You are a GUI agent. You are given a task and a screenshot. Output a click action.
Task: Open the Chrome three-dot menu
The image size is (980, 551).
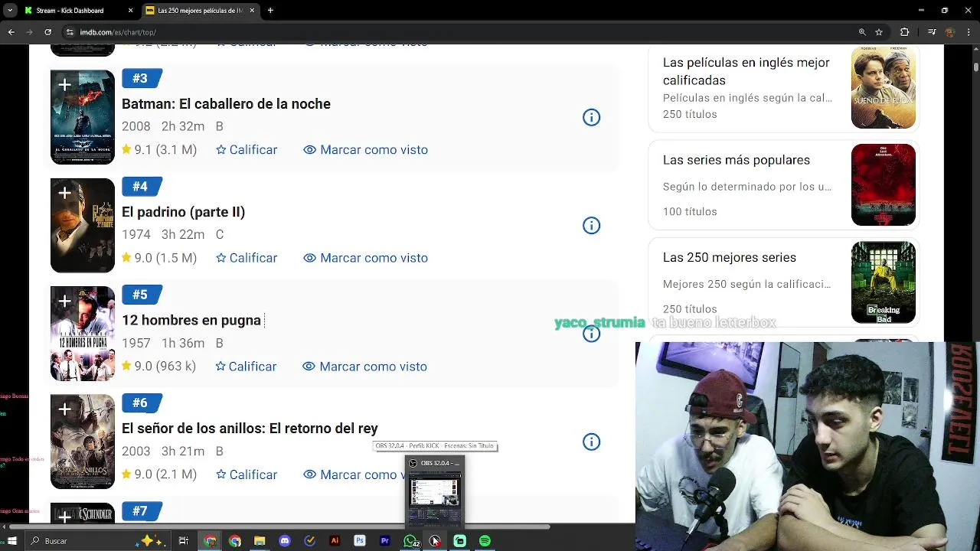[969, 32]
